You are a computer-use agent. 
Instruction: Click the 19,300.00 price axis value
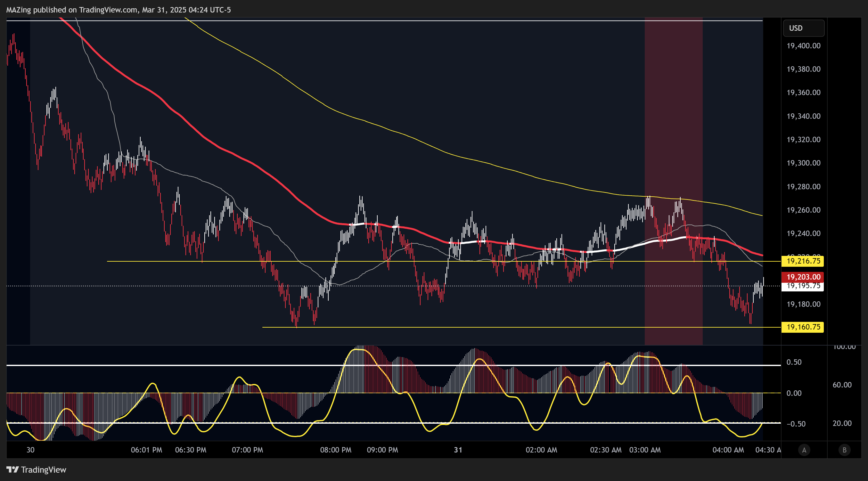[x=803, y=163]
